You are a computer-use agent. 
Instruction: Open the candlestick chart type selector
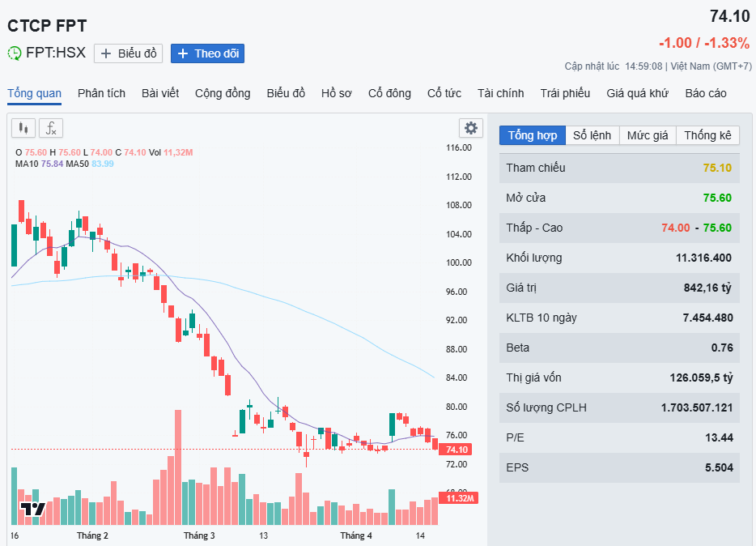click(23, 128)
